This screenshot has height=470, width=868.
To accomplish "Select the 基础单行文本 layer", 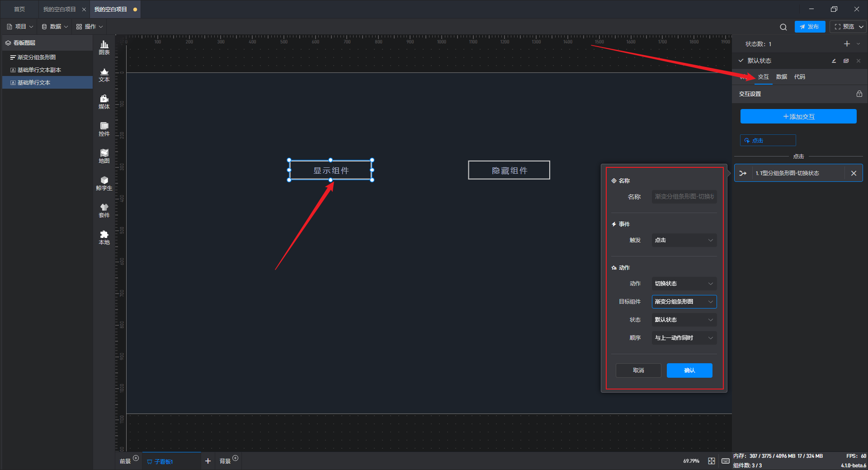I will 47,83.
